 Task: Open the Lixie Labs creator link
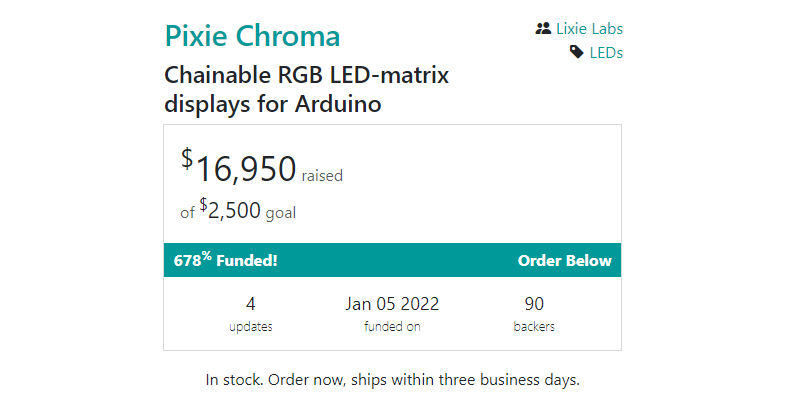click(589, 29)
